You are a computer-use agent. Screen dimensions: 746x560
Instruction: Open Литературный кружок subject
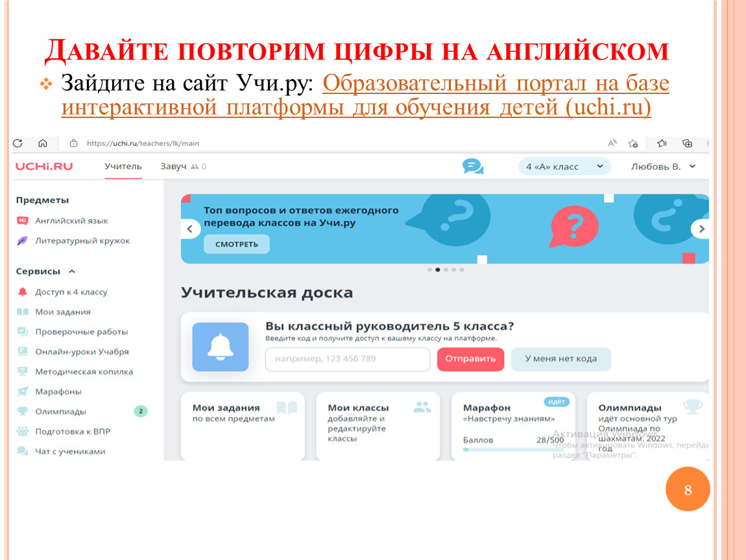(82, 240)
